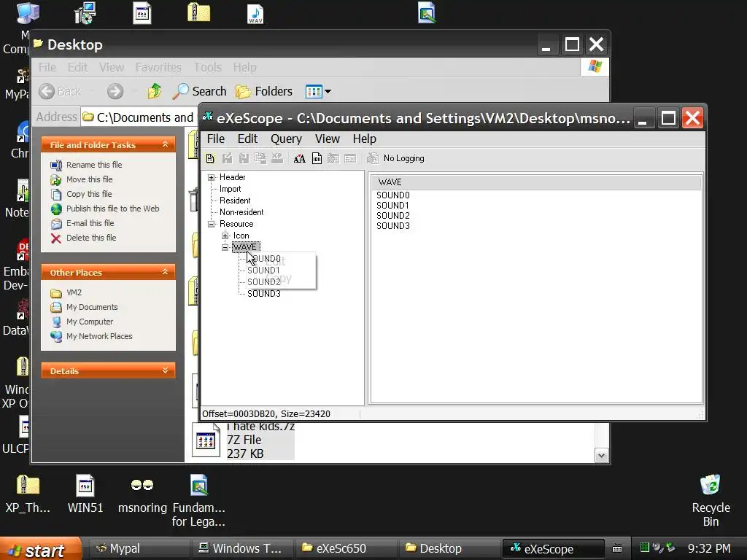The image size is (747, 560).
Task: Open the View menu in eXeScope
Action: [x=328, y=139]
